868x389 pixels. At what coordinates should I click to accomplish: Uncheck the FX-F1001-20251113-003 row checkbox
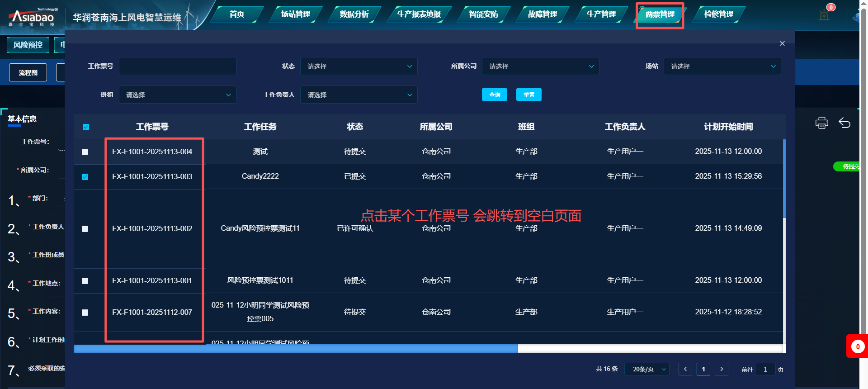point(85,177)
